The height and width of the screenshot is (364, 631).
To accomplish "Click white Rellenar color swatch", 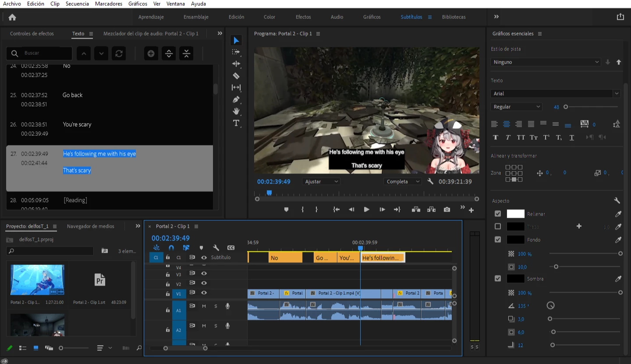I will click(x=516, y=214).
